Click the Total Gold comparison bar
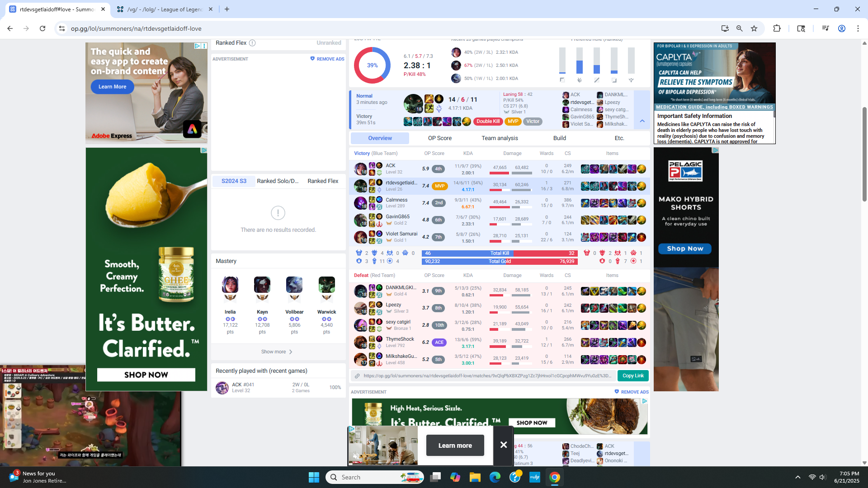Screen dimensions: 868x488 500,262
